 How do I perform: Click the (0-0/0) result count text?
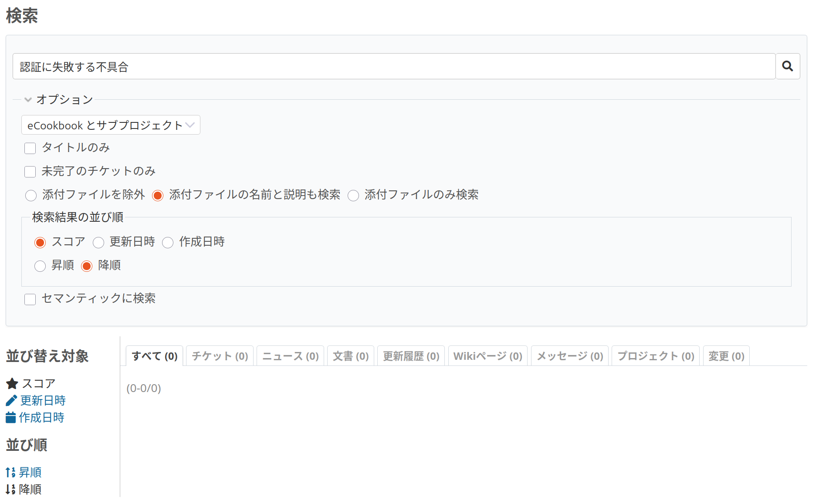pos(144,388)
